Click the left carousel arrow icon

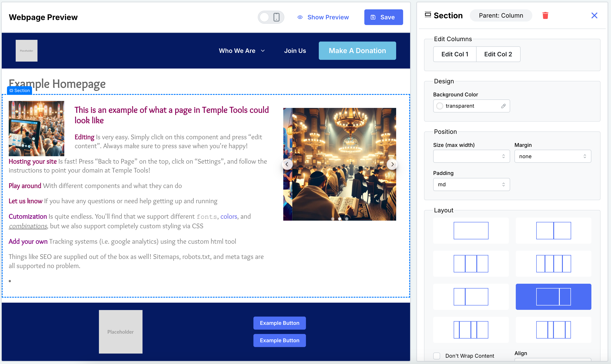pyautogui.click(x=287, y=164)
